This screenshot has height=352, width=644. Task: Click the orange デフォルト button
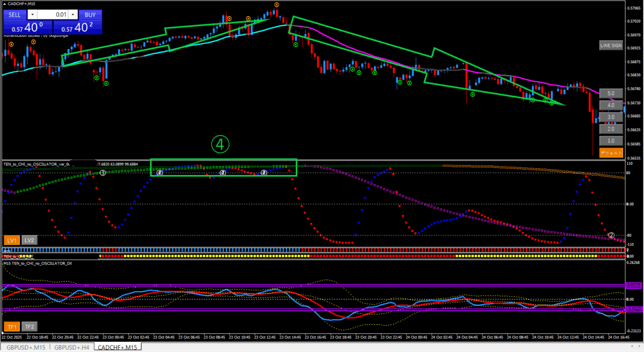pos(611,152)
